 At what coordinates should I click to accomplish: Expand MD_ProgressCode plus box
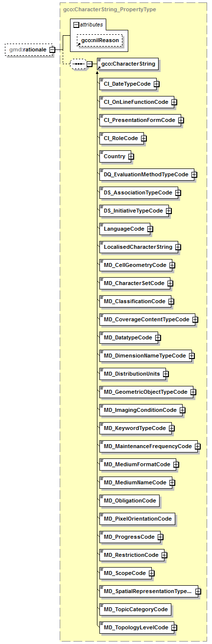[x=161, y=537]
